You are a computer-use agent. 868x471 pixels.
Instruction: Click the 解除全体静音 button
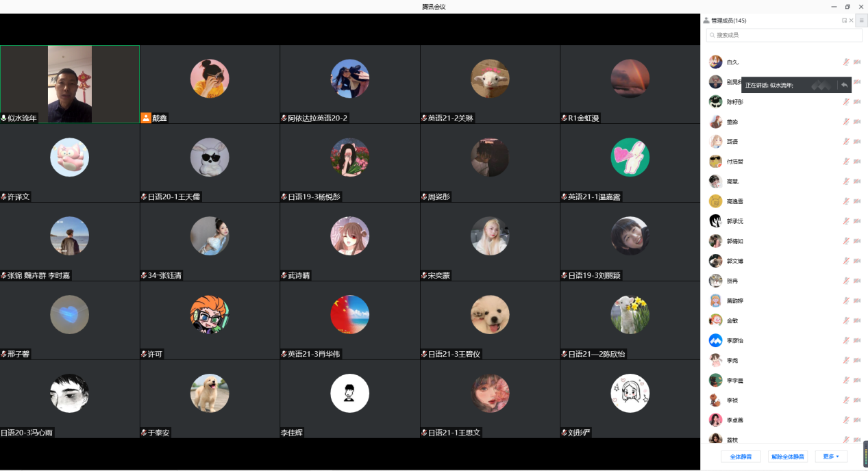tap(787, 457)
